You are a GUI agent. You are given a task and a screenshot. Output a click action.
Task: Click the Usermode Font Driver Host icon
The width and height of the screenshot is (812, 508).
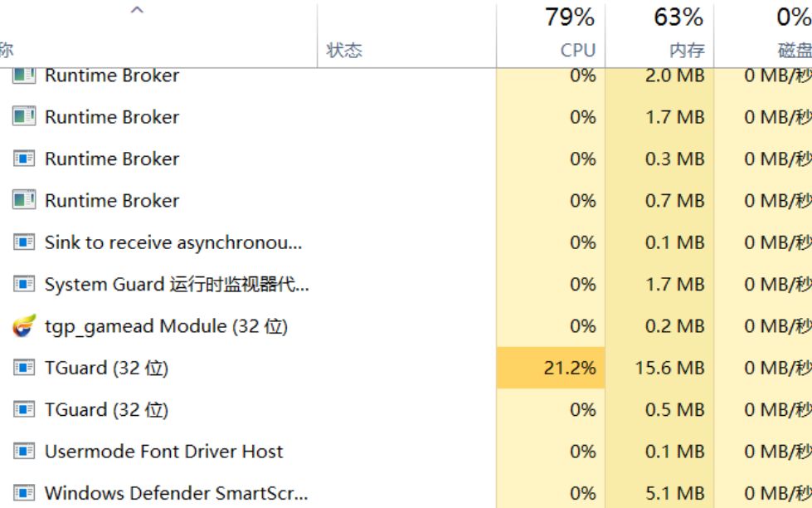[24, 452]
